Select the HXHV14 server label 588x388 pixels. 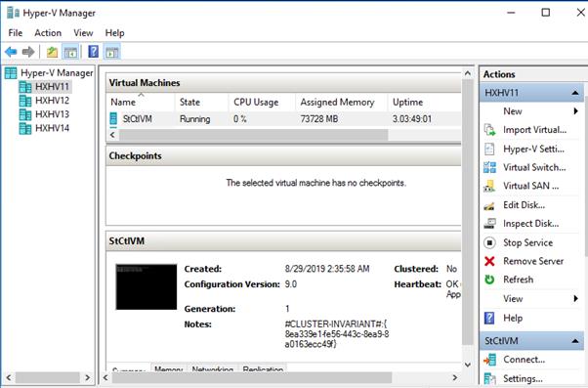52,128
